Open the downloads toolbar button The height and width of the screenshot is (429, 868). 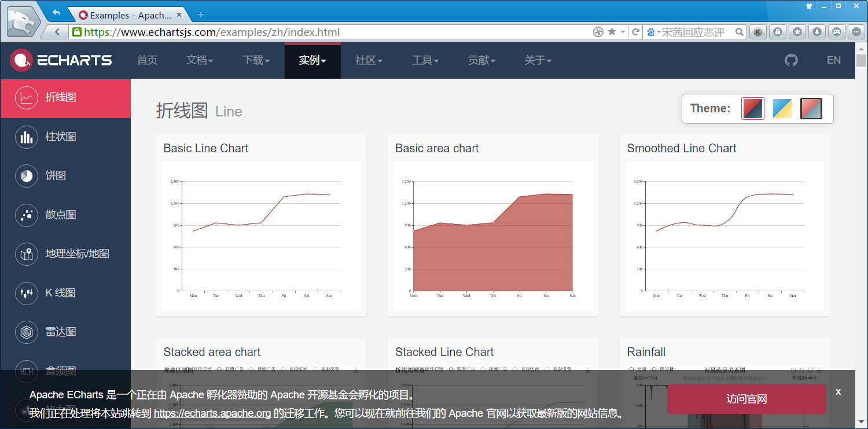(x=816, y=32)
